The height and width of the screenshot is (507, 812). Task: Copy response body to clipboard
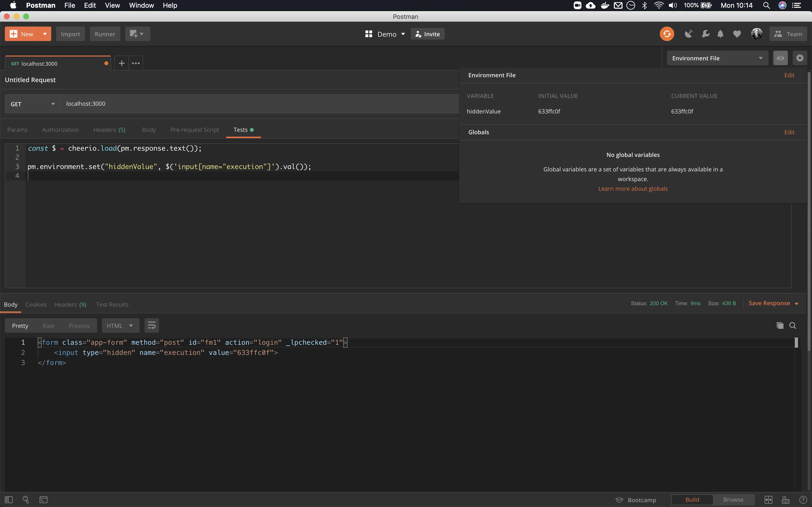[780, 325]
